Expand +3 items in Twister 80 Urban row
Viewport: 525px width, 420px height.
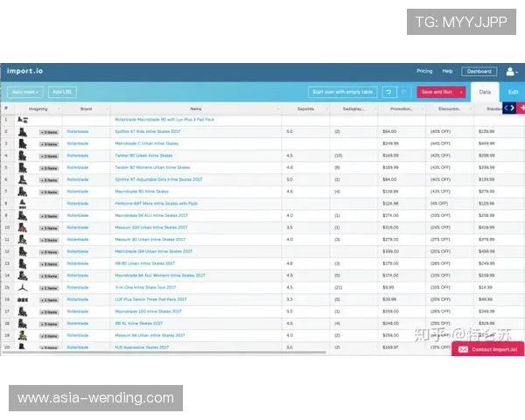click(49, 156)
